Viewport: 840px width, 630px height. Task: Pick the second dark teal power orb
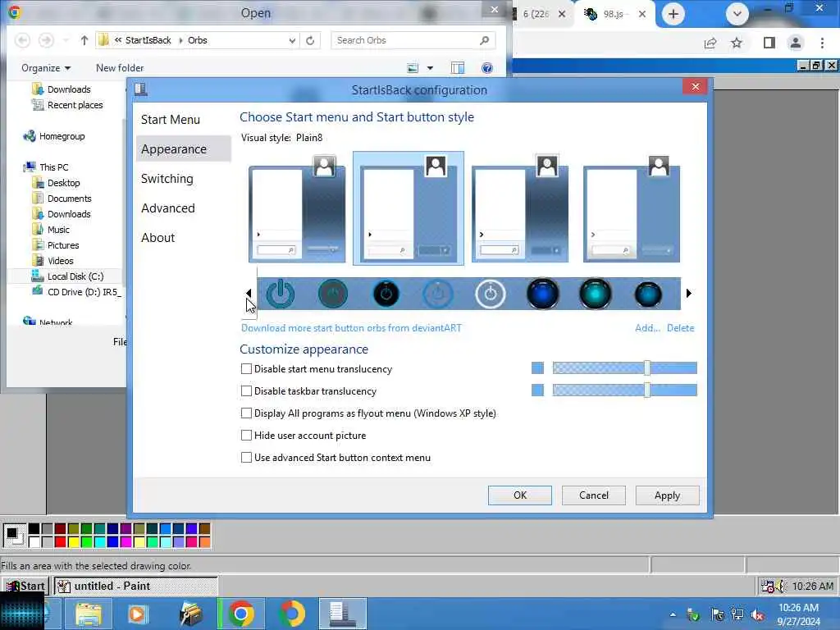pyautogui.click(x=333, y=294)
